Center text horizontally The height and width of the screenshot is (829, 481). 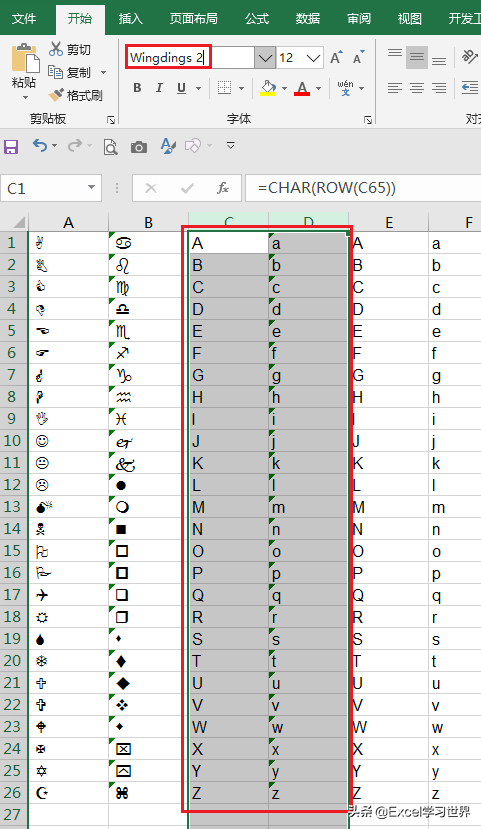(x=417, y=88)
